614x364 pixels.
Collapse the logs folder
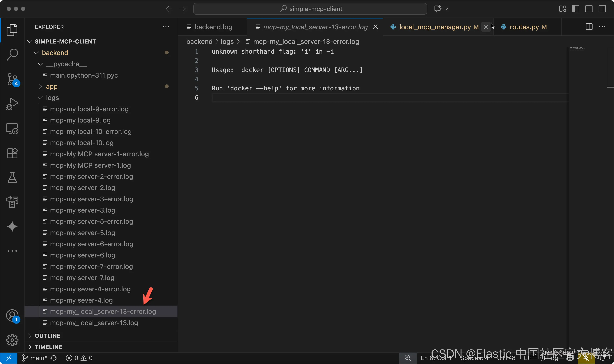click(52, 98)
